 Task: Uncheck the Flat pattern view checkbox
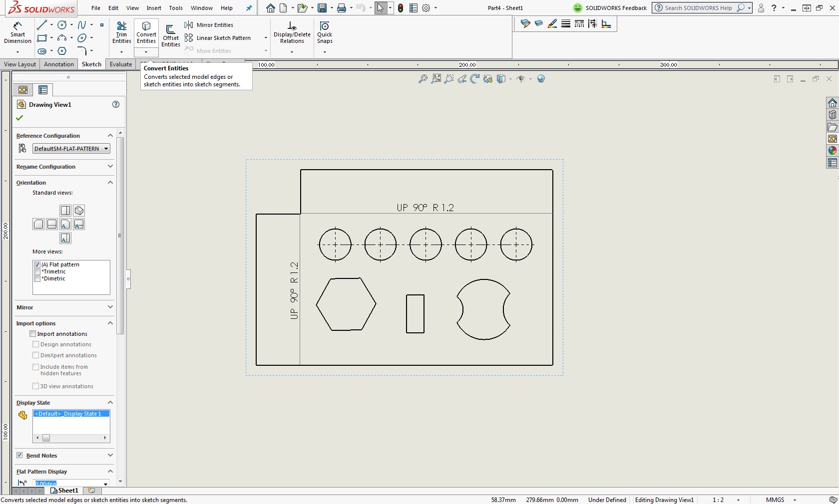[37, 264]
